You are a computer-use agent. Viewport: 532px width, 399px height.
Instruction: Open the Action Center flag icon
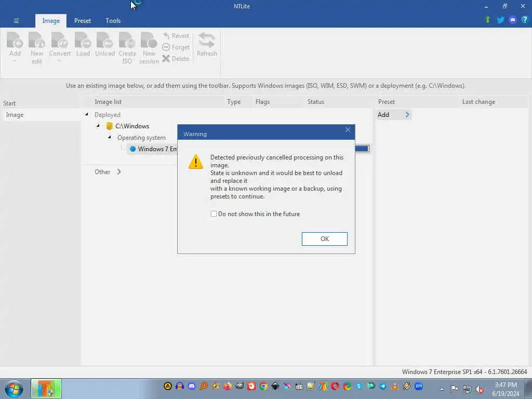(x=454, y=389)
